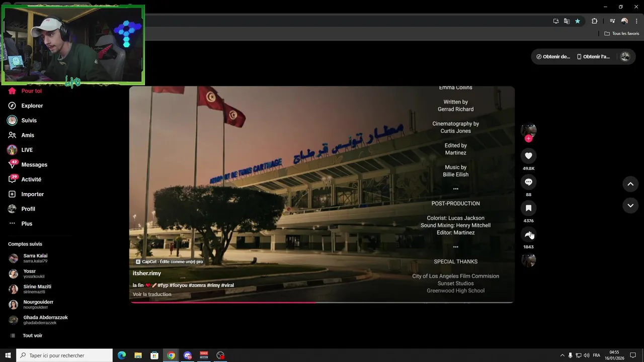Click the install app icon in address bar
The width and height of the screenshot is (644, 362).
click(x=556, y=21)
